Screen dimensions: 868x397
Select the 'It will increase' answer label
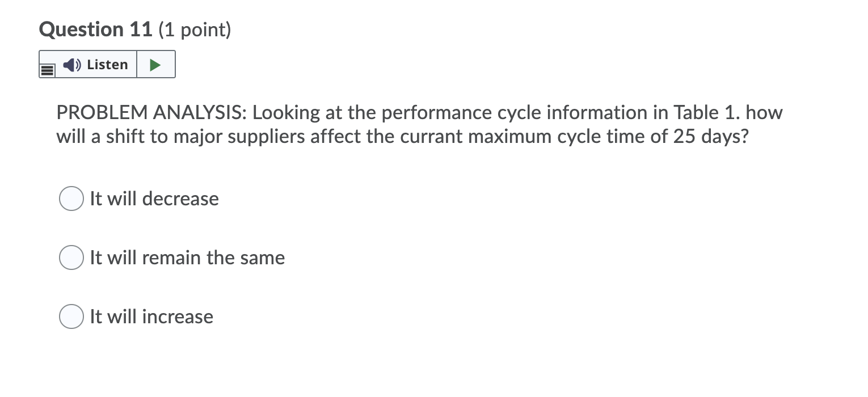(151, 316)
